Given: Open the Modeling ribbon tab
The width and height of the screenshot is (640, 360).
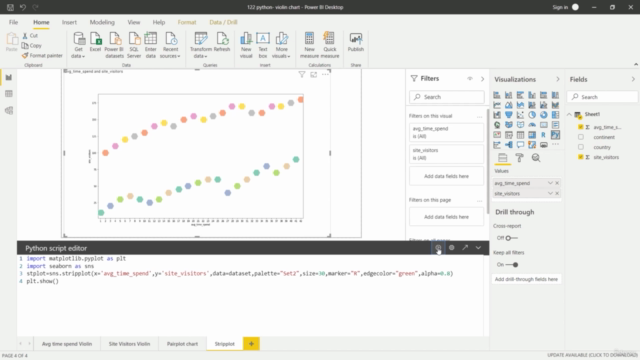Looking at the screenshot, I should click(102, 22).
